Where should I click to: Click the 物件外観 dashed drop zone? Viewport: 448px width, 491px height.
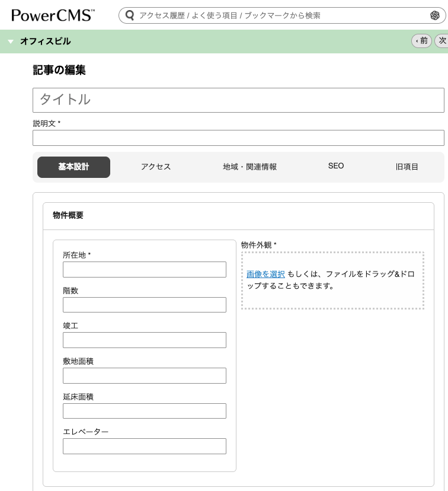(x=332, y=280)
